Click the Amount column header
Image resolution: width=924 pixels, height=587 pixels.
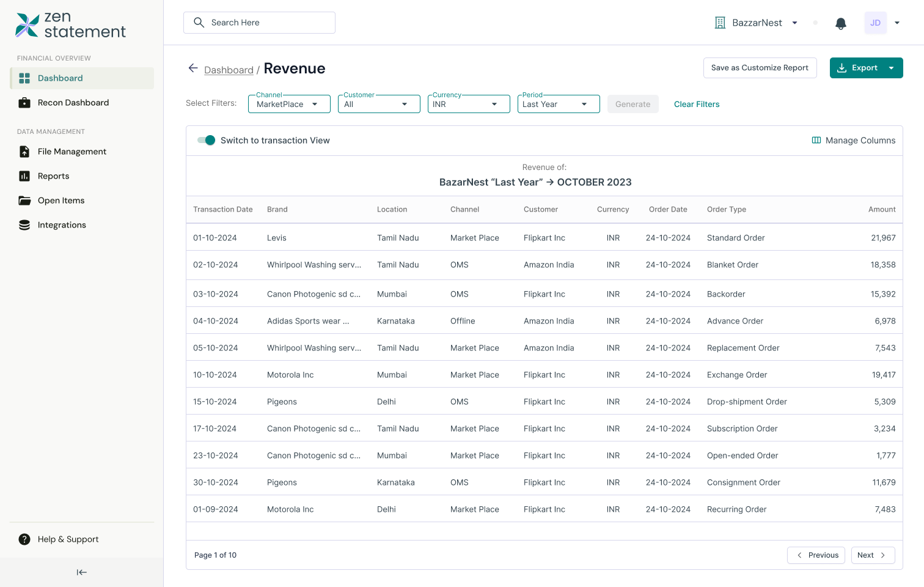tap(882, 209)
